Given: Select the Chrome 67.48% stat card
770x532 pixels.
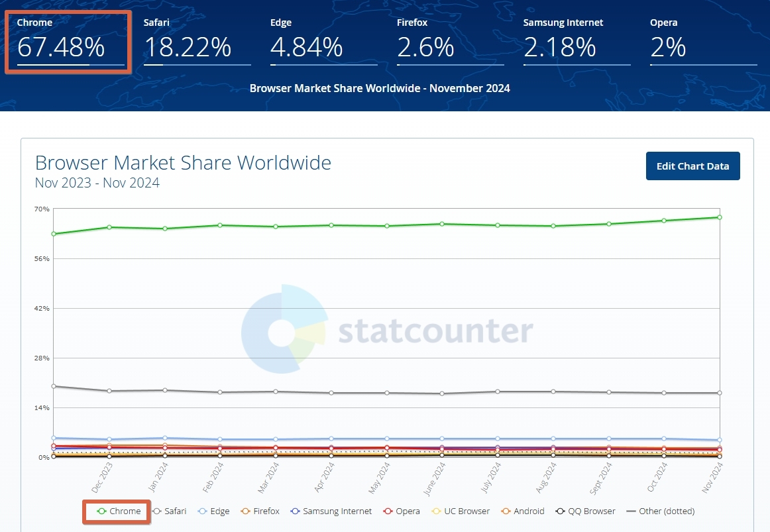Looking at the screenshot, I should click(71, 41).
